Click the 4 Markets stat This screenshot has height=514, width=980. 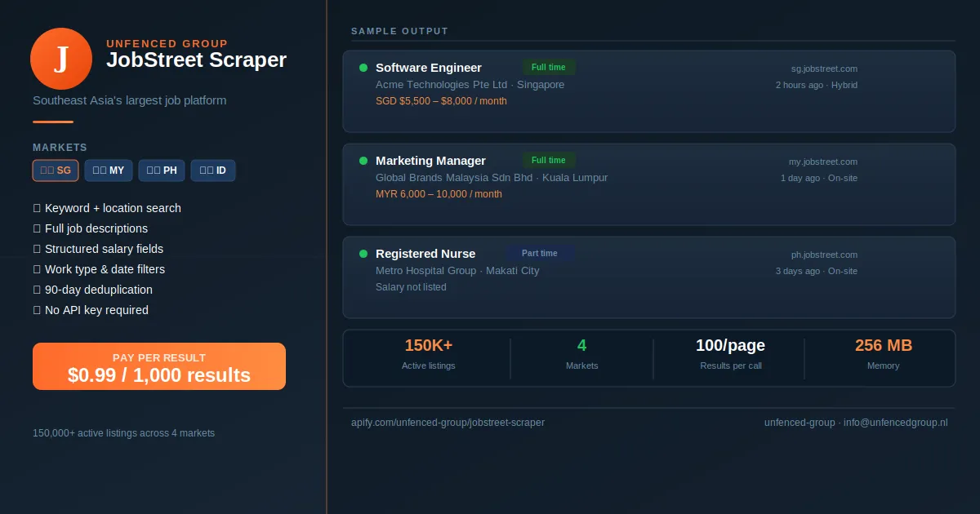(x=581, y=354)
